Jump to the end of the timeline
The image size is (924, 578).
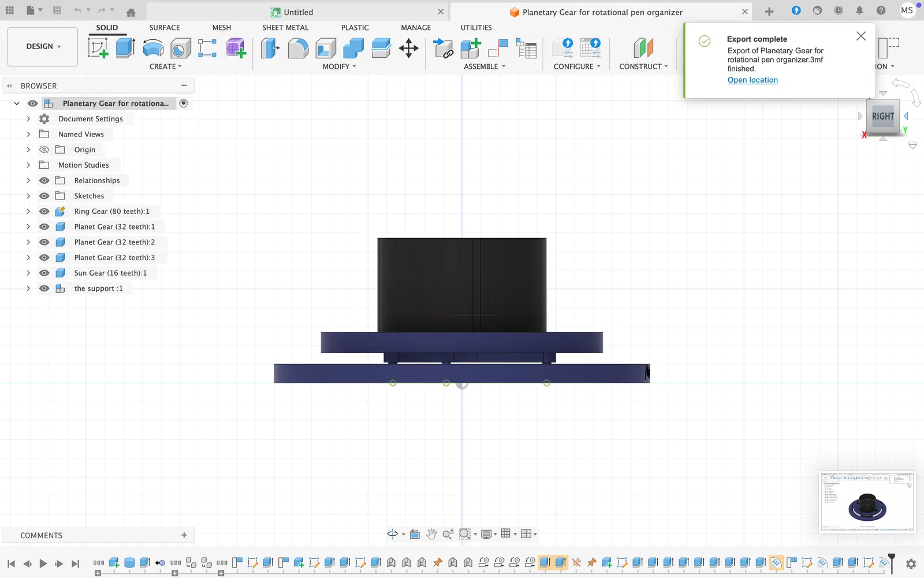[x=75, y=564]
